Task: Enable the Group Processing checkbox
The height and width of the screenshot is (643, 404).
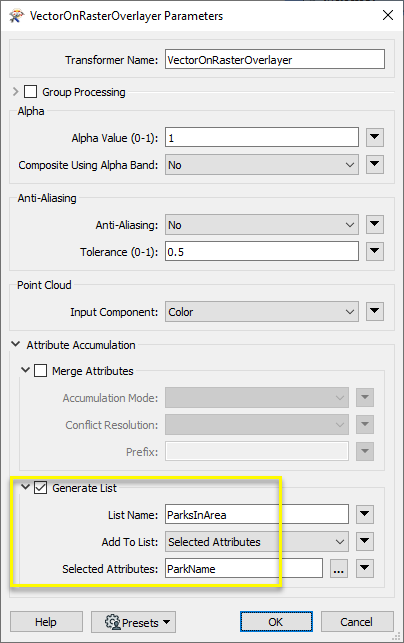Action: [x=30, y=91]
